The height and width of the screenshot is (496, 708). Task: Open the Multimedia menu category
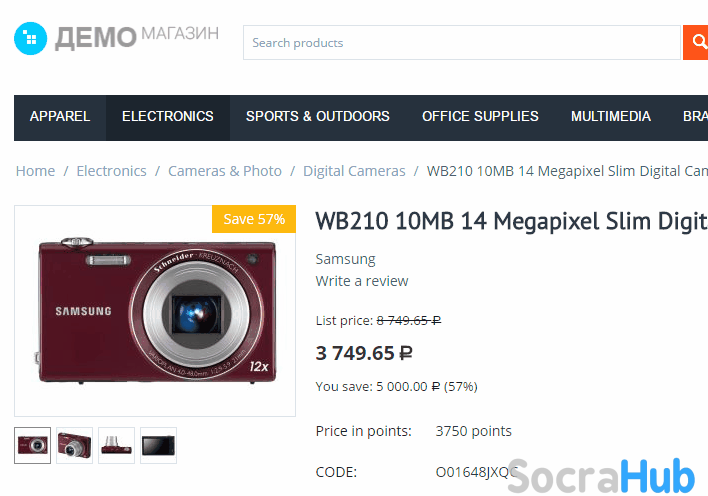point(610,117)
